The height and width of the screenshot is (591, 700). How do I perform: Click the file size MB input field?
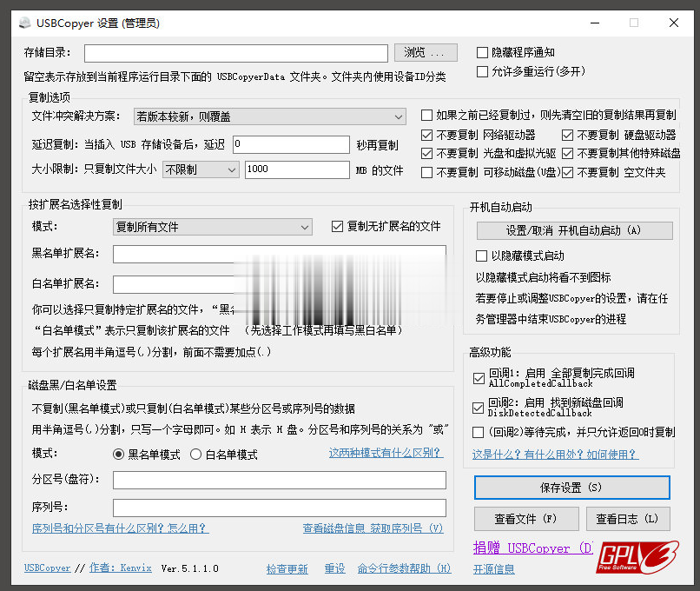tap(297, 169)
